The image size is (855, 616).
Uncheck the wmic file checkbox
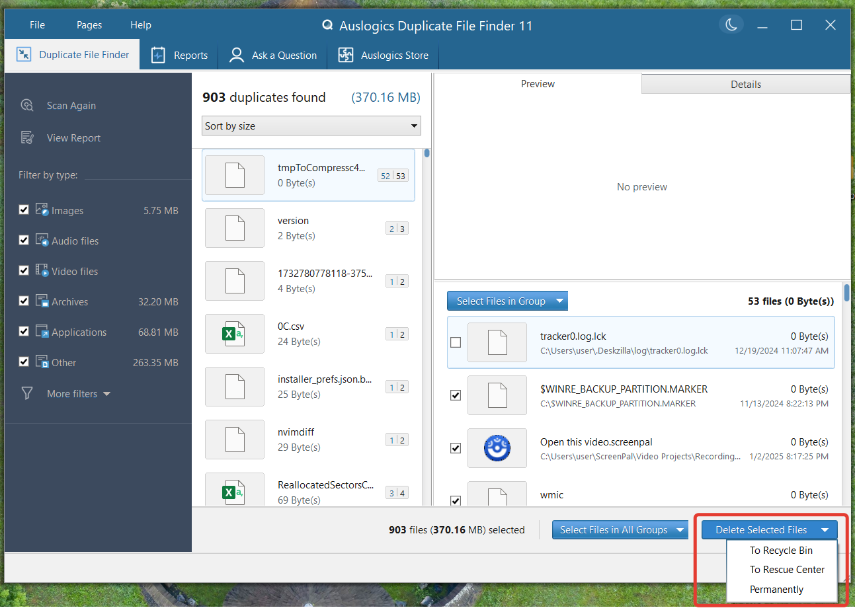click(456, 500)
